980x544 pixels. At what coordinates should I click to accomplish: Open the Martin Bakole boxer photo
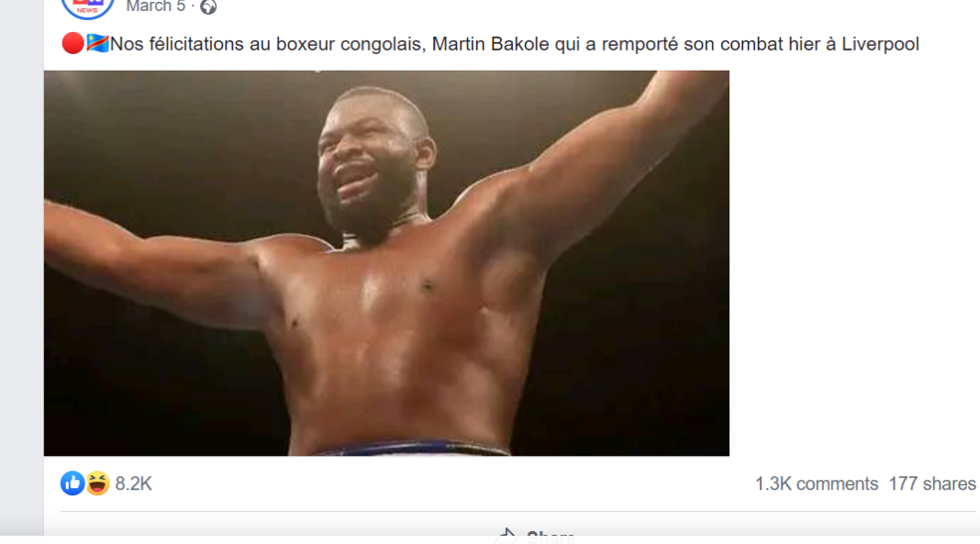386,263
